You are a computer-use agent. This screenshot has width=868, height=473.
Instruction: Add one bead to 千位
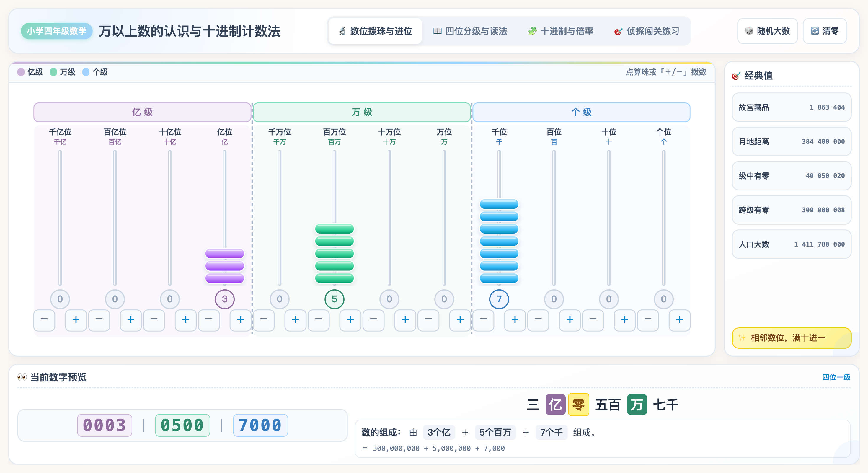[515, 320]
